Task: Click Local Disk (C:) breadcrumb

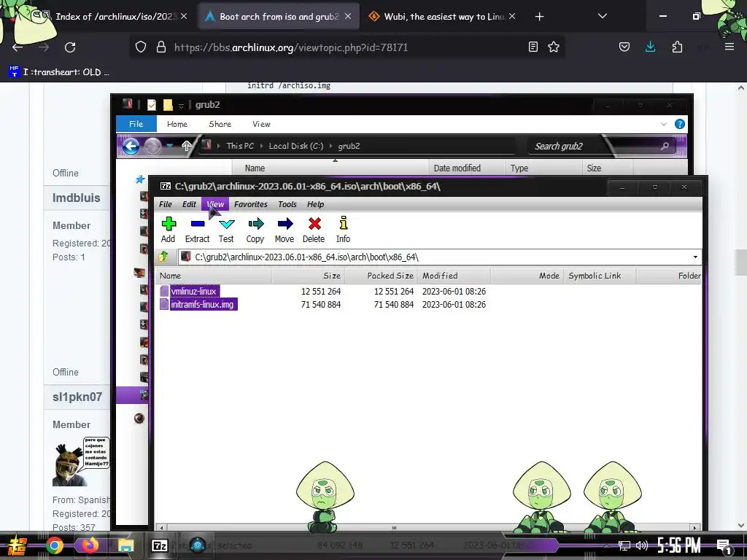Action: pos(296,146)
